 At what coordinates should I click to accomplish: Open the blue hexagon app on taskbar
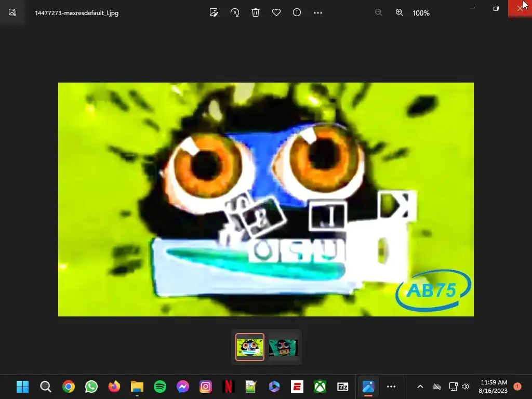coord(274,387)
